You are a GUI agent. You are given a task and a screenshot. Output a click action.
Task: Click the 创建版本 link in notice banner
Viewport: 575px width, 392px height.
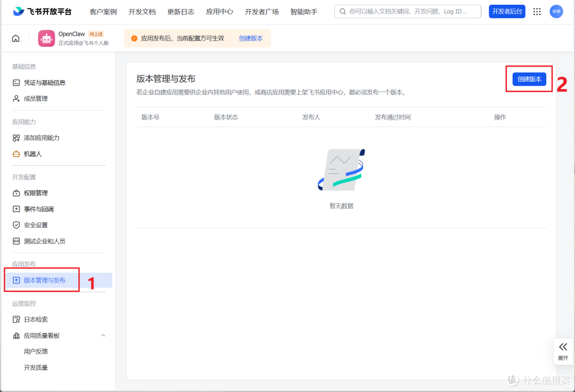point(251,38)
